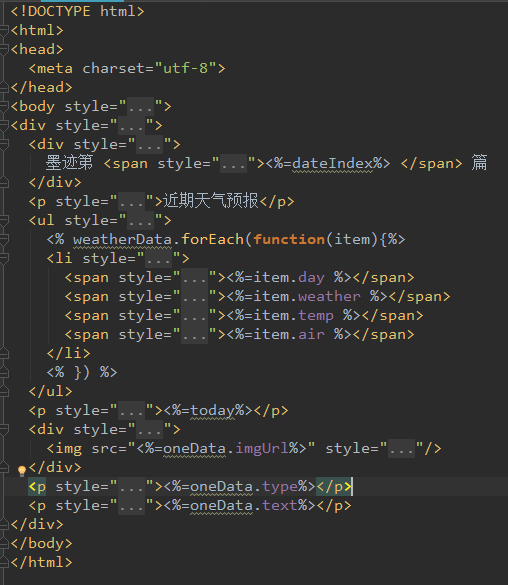Click the weather property in item.weather
Screen dimensions: 508x585
coord(329,297)
